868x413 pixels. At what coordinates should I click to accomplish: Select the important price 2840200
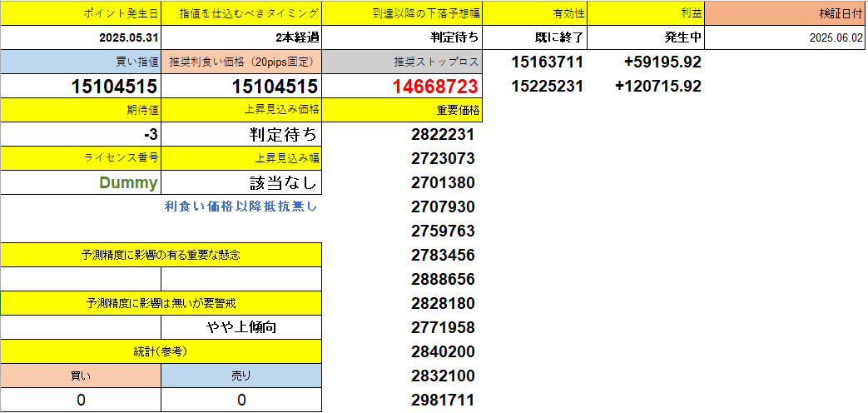[x=443, y=351]
